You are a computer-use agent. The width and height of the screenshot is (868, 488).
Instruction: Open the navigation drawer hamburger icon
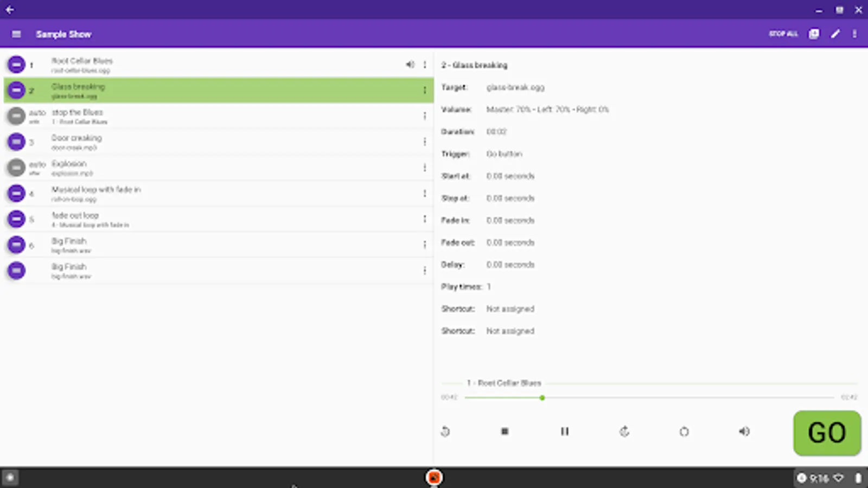pyautogui.click(x=16, y=34)
